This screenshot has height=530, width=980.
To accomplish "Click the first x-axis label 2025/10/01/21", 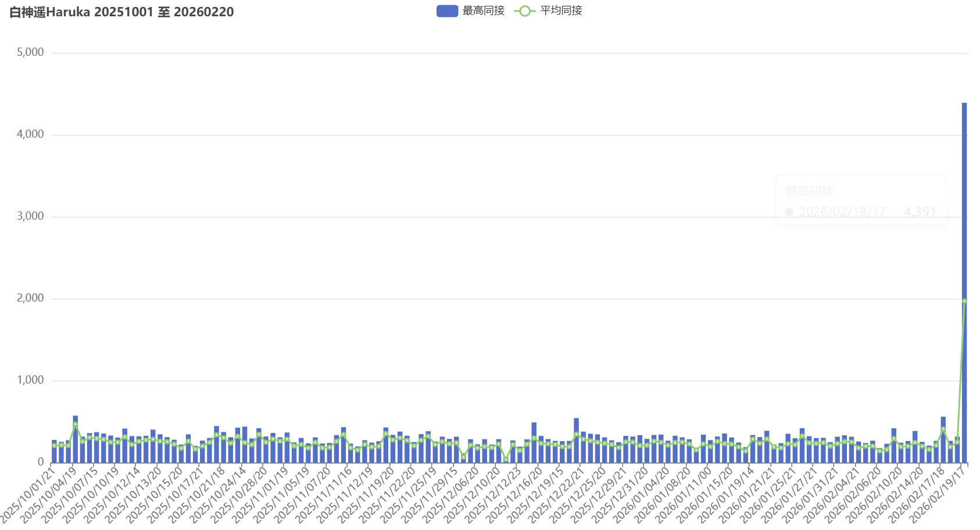I will pyautogui.click(x=30, y=493).
